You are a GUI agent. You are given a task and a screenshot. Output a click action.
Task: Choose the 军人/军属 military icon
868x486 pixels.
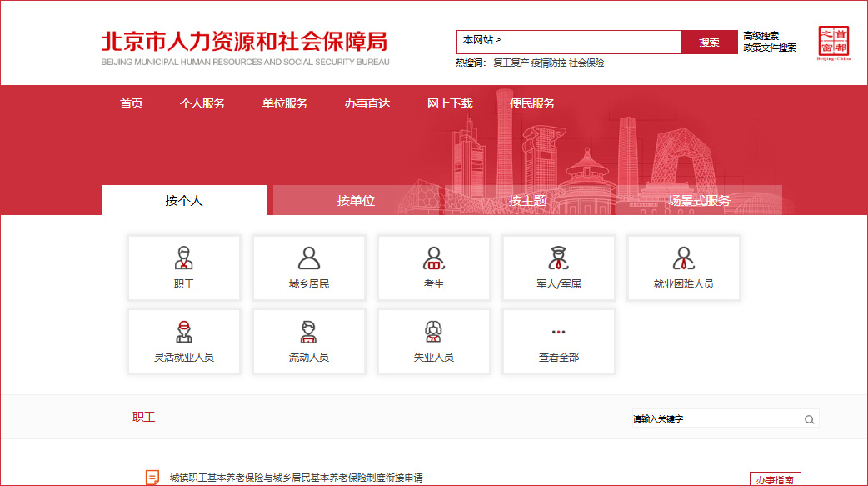click(559, 268)
